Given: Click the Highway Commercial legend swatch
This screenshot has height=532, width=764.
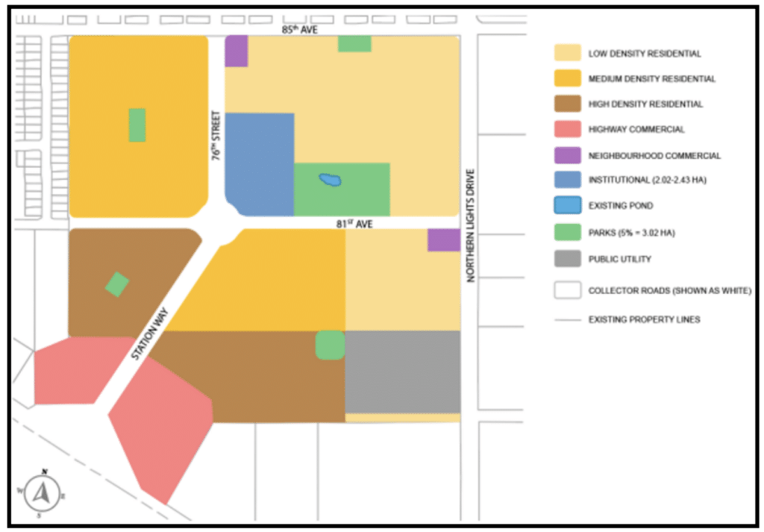Looking at the screenshot, I should [566, 130].
